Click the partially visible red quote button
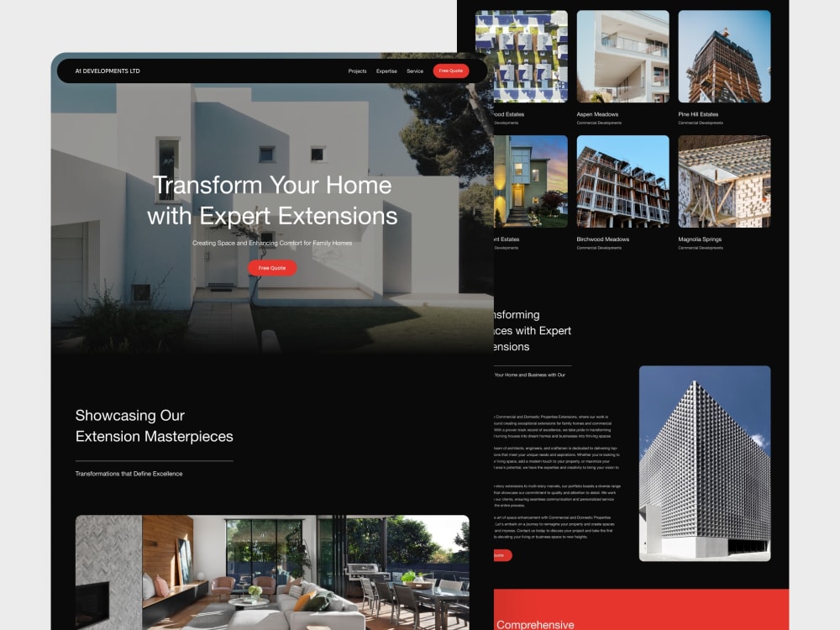 [x=502, y=555]
